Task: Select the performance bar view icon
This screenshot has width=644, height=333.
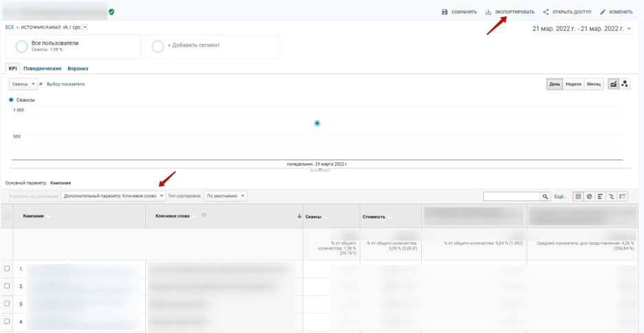Action: (600, 197)
